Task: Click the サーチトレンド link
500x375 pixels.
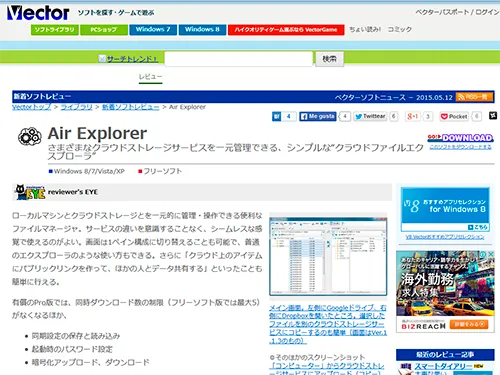Action: (132, 59)
